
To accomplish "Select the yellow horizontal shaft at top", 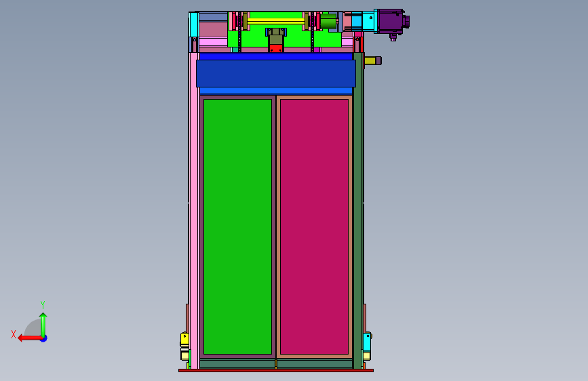I will [275, 21].
